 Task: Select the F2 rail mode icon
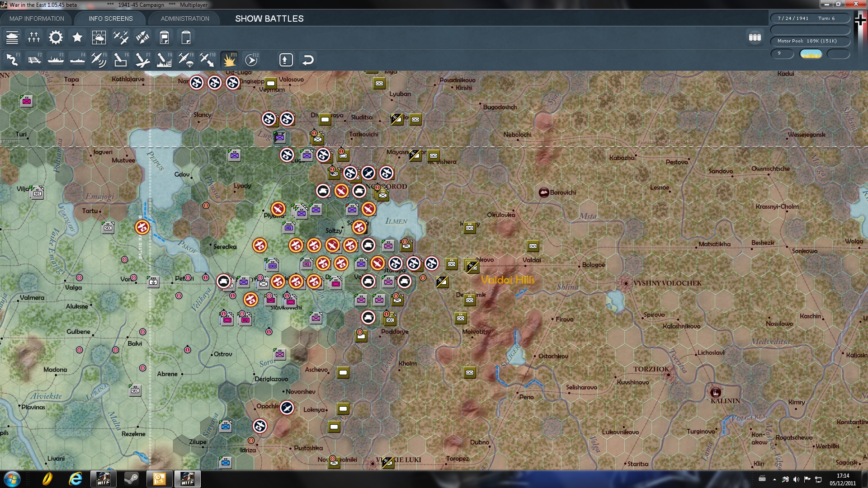34,60
